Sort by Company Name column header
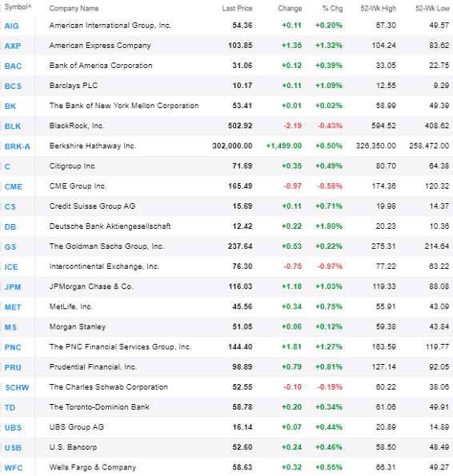 [x=74, y=8]
